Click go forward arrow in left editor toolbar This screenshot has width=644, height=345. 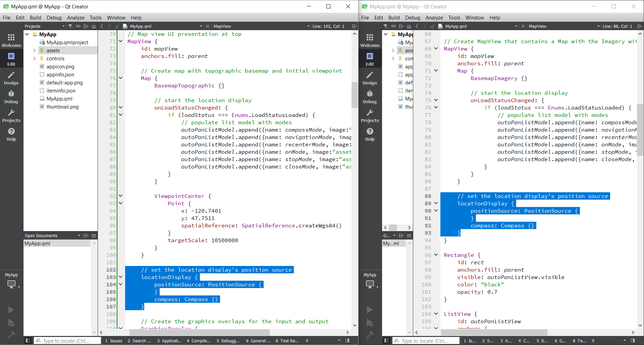click(109, 26)
